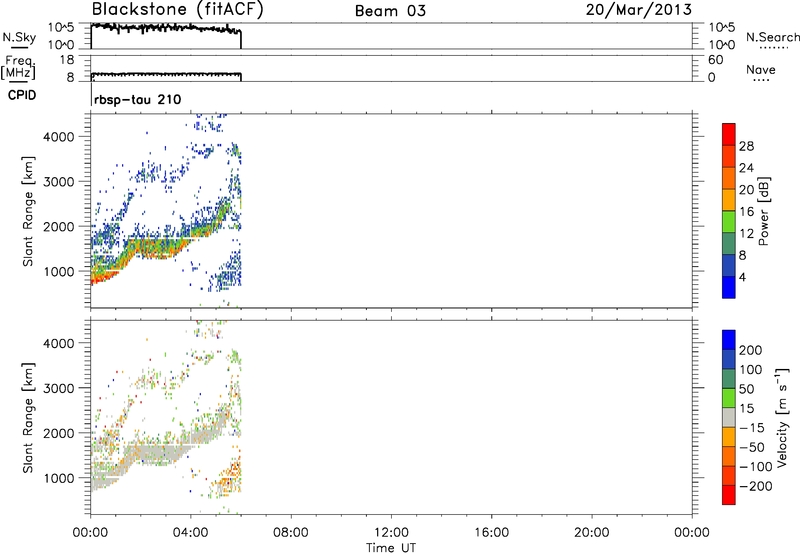Image resolution: width=800 pixels, height=554 pixels.
Task: Click the 'Nave' legend label
Action: pyautogui.click(x=761, y=69)
